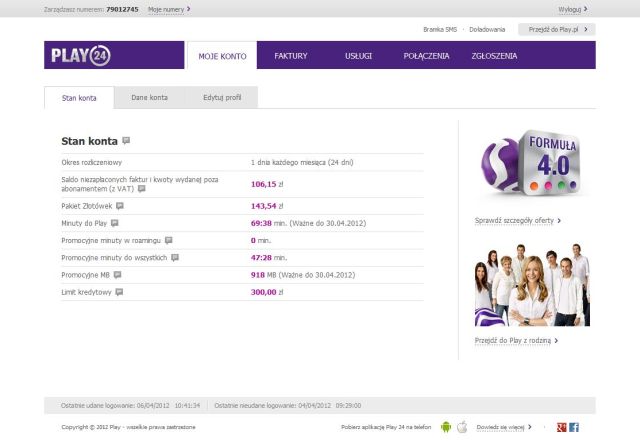Click the 106,15 zł balance value
The image size is (640, 444).
pyautogui.click(x=267, y=184)
